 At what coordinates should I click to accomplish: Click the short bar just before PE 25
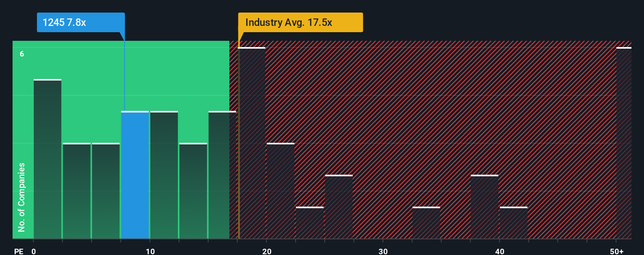click(310, 223)
